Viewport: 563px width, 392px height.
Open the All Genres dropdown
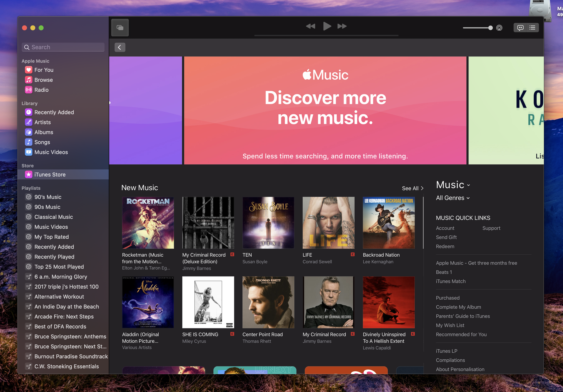(452, 198)
